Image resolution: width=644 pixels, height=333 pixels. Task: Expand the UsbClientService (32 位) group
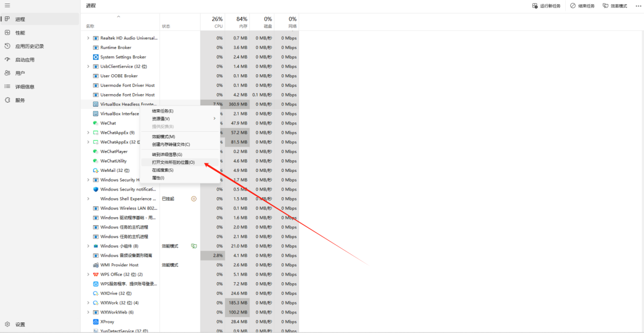[x=88, y=67]
